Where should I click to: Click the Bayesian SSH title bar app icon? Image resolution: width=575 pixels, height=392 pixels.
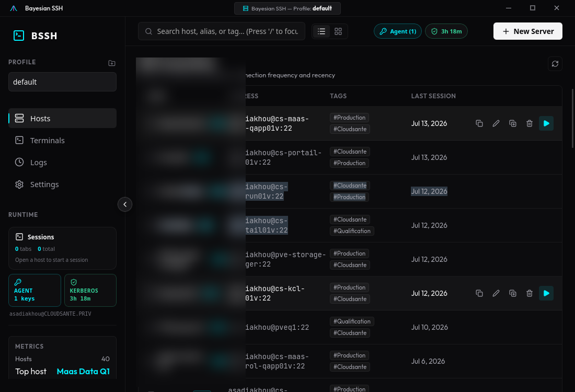click(14, 8)
